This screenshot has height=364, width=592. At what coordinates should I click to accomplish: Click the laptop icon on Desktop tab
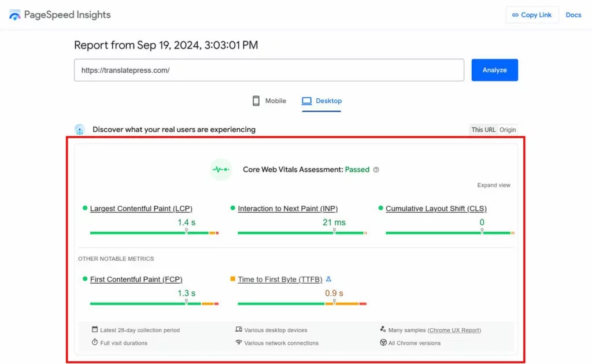(x=306, y=101)
